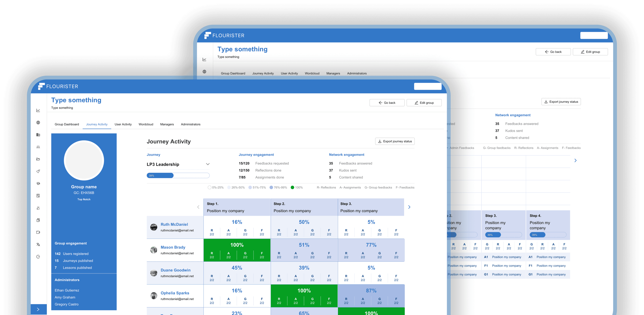The image size is (644, 315).
Task: Click Edit group button in front window
Action: click(424, 103)
